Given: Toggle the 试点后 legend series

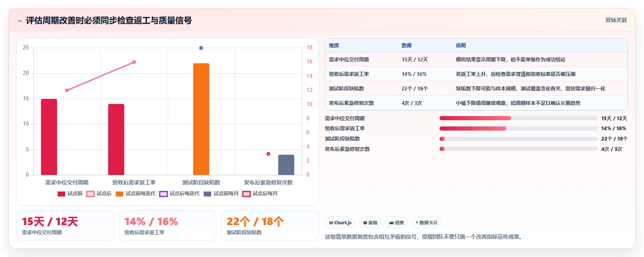Looking at the screenshot, I should pos(99,194).
